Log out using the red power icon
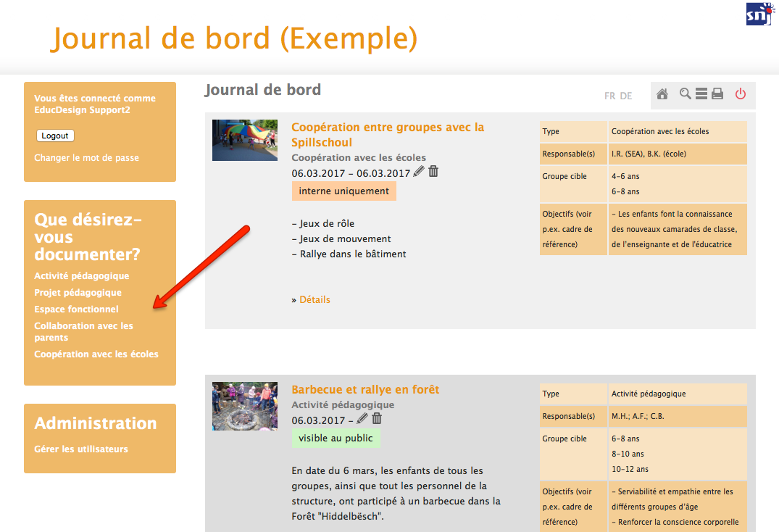The width and height of the screenshot is (779, 532). coord(741,93)
